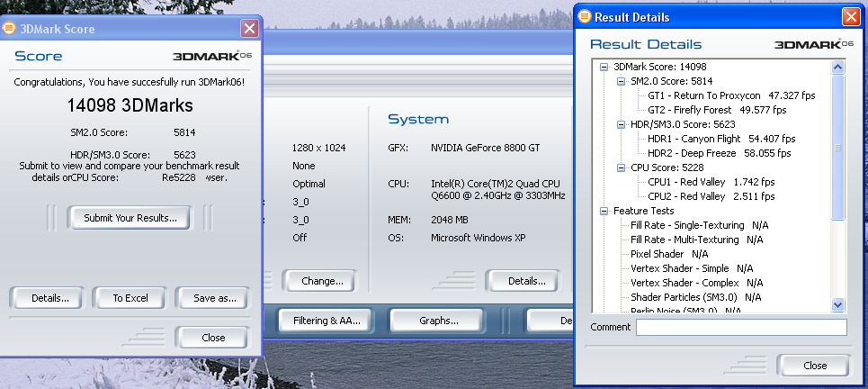Select the Pixel Shader N/A row
868x389 pixels.
(669, 254)
